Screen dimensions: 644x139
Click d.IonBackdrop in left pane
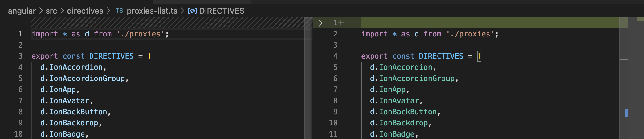[71, 123]
